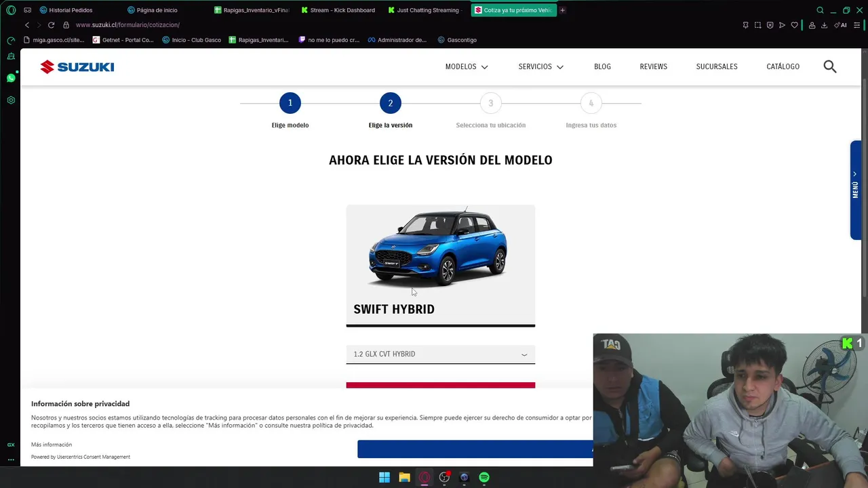Screen dimensions: 868x488
Task: Expand the MODELOS dropdown menu
Action: (467, 66)
